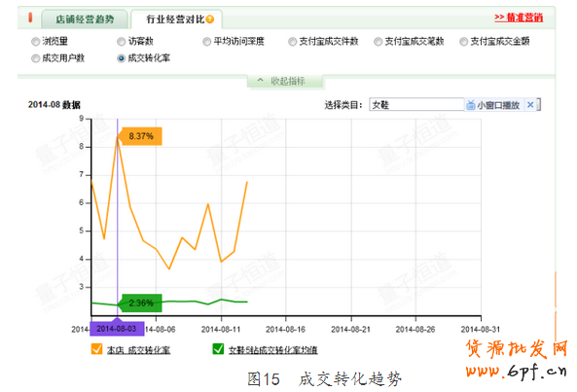Open the 行业经营对比 tab
Viewport: 577px width, 392px height.
[x=176, y=19]
